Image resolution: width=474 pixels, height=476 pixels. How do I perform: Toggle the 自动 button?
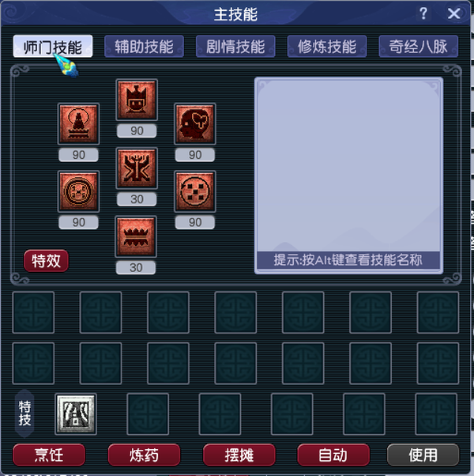coord(333,455)
